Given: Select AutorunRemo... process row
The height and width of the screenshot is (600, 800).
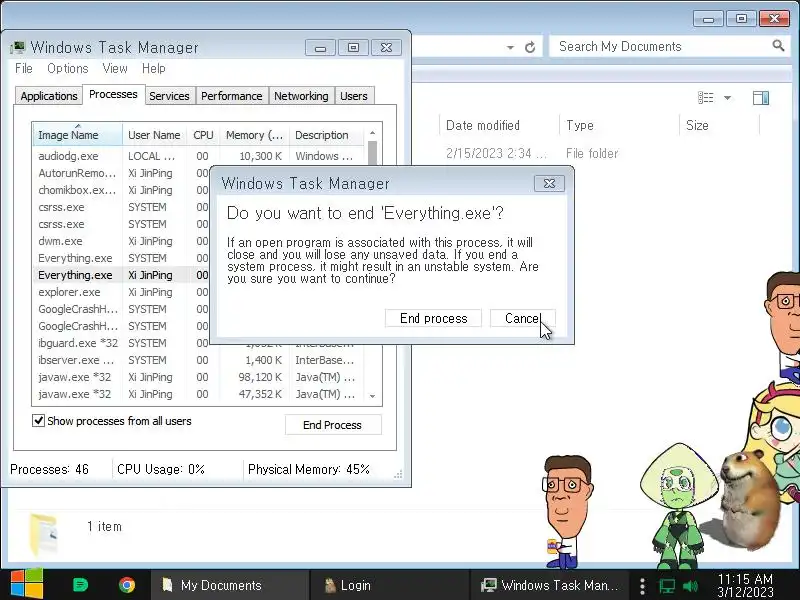Looking at the screenshot, I should [x=121, y=173].
